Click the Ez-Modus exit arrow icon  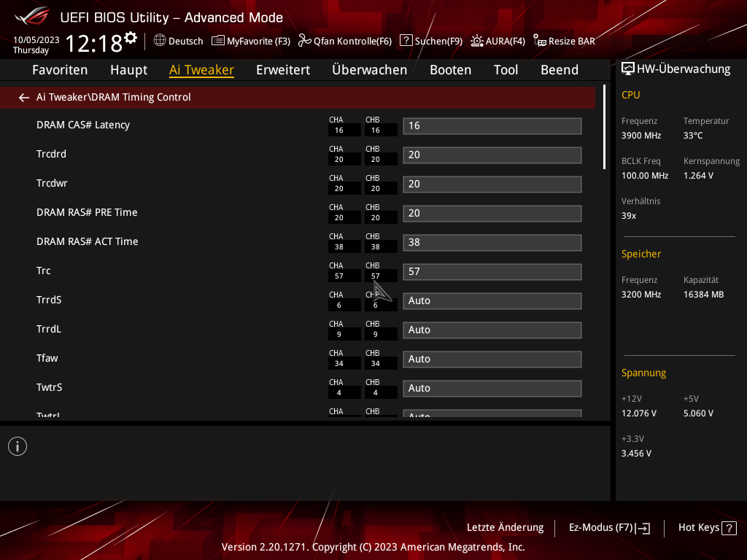(x=643, y=528)
